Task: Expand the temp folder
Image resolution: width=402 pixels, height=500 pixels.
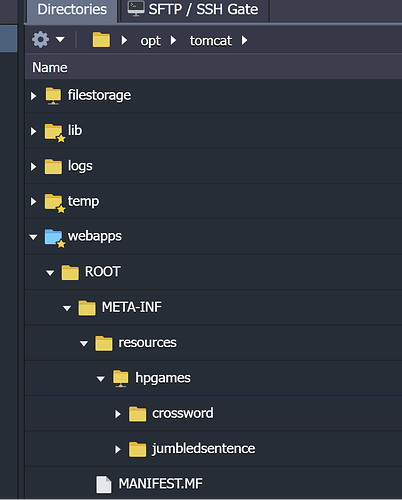Action: [x=33, y=202]
